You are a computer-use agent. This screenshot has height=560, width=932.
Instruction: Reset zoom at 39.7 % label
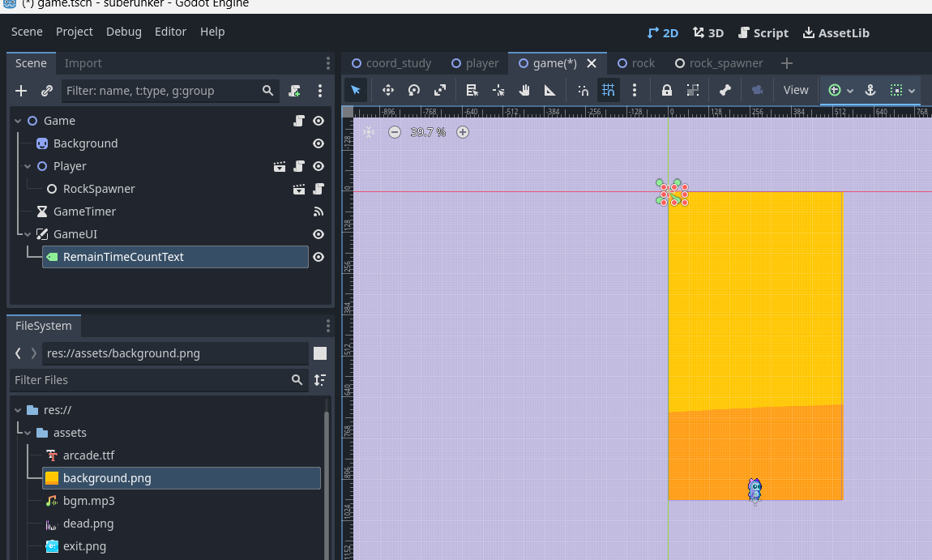[x=428, y=132]
